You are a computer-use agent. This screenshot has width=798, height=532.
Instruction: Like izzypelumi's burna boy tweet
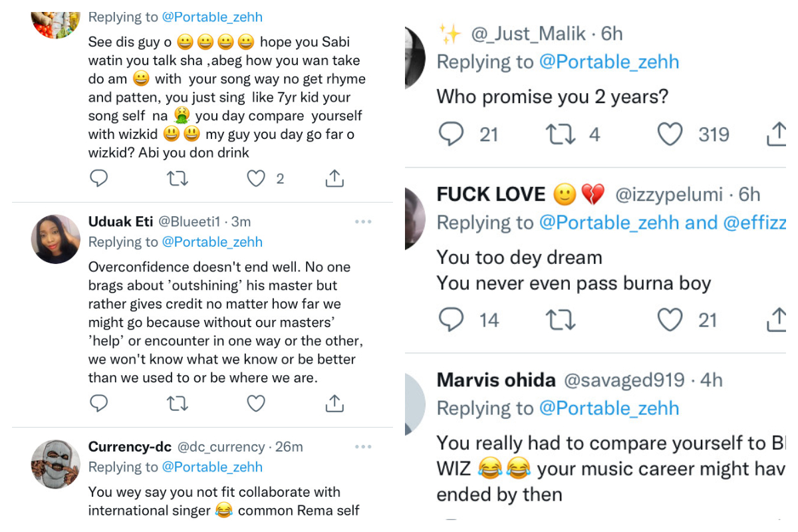[670, 321]
